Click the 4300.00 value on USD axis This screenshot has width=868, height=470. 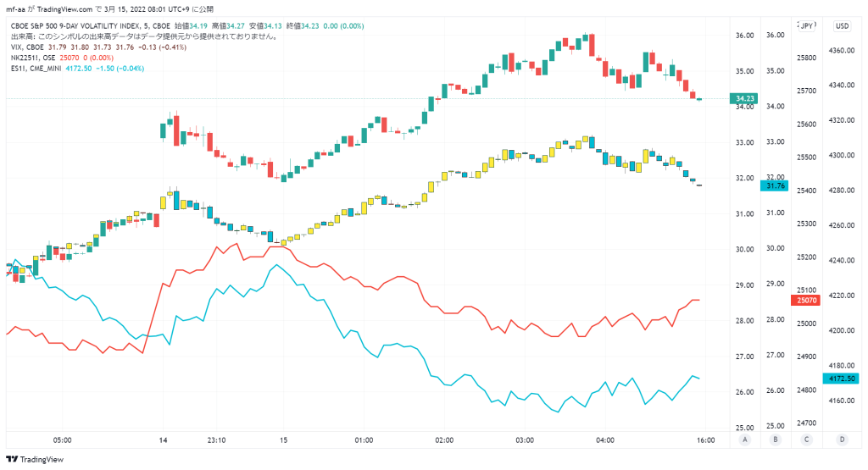click(x=842, y=155)
